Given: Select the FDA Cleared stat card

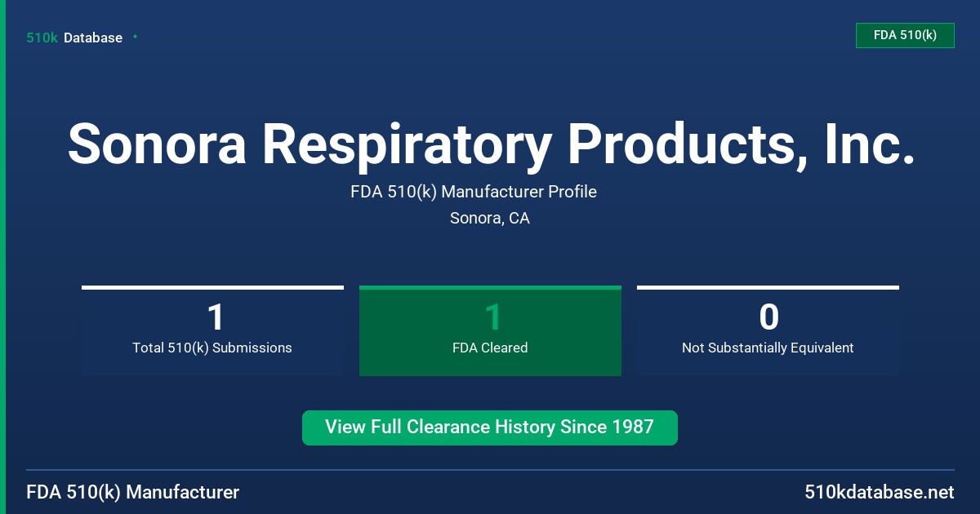Looking at the screenshot, I should (490, 330).
